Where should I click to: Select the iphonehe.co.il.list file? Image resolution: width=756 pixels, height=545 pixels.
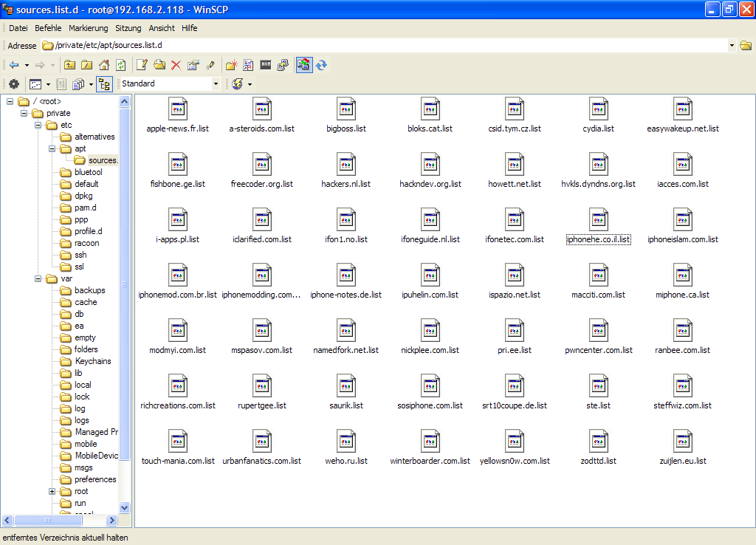[598, 227]
